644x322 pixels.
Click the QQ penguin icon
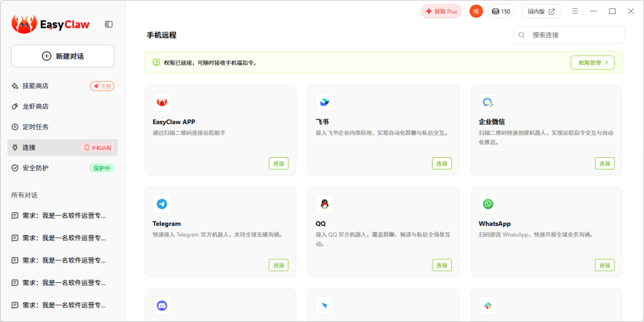[x=325, y=204]
